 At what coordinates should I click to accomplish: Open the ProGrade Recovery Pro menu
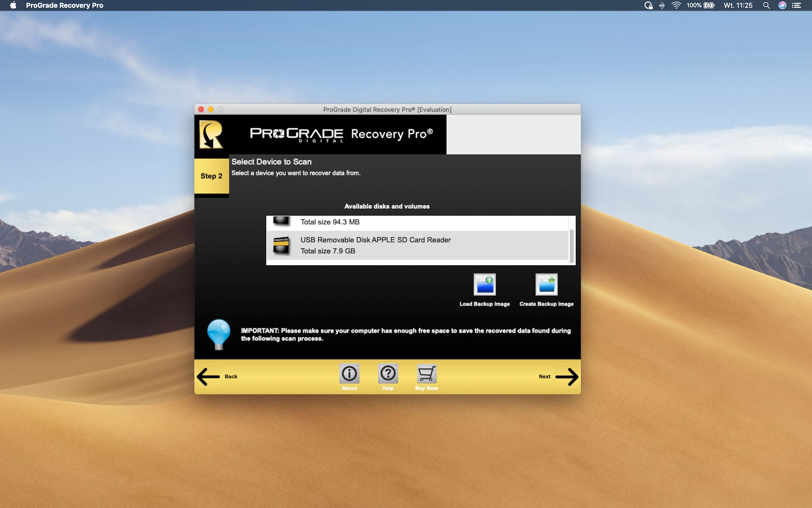click(x=64, y=5)
